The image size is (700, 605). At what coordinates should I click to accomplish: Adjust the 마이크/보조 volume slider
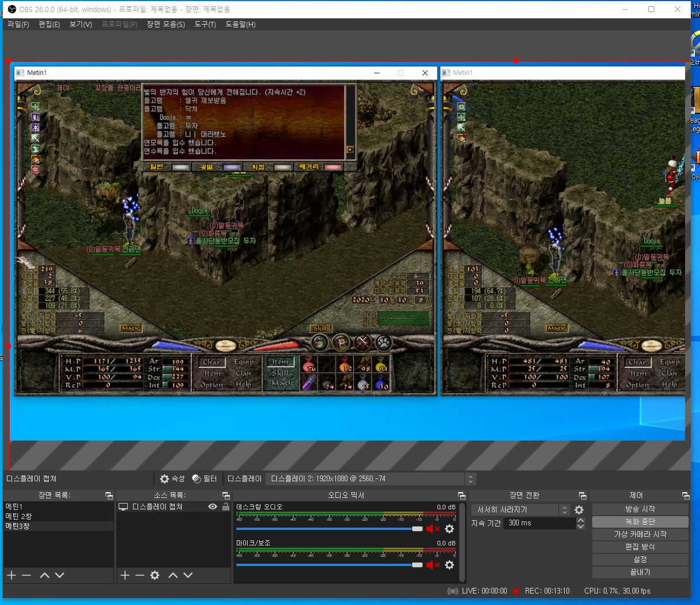pyautogui.click(x=329, y=565)
